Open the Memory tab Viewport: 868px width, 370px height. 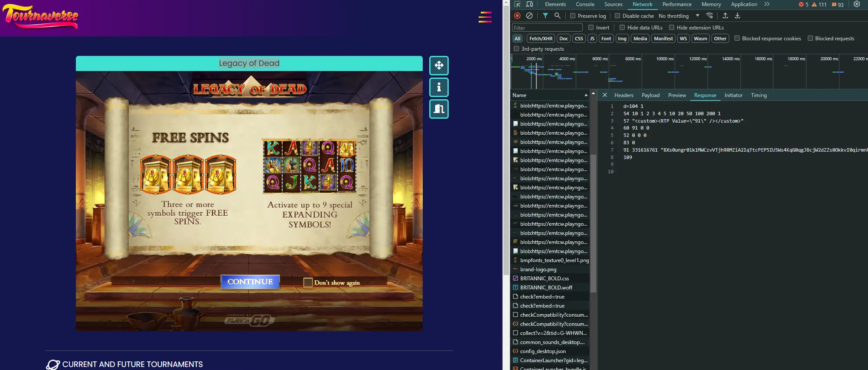(x=711, y=4)
